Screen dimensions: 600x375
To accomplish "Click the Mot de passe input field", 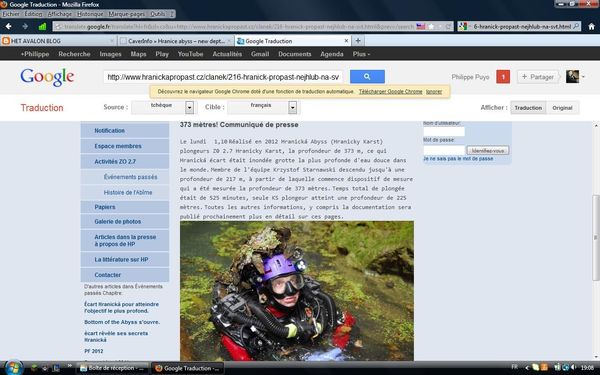I will [444, 150].
